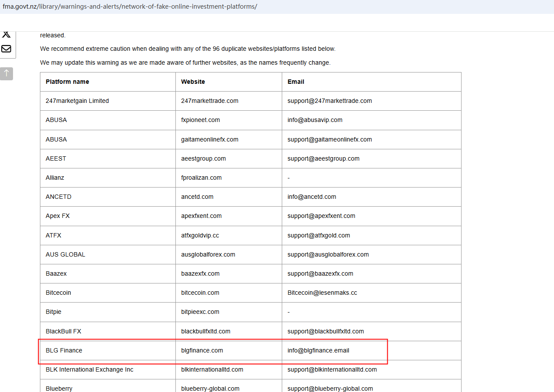Screen dimensions: 554x392
Task: Click the email share envelope icon
Action: coord(6,49)
